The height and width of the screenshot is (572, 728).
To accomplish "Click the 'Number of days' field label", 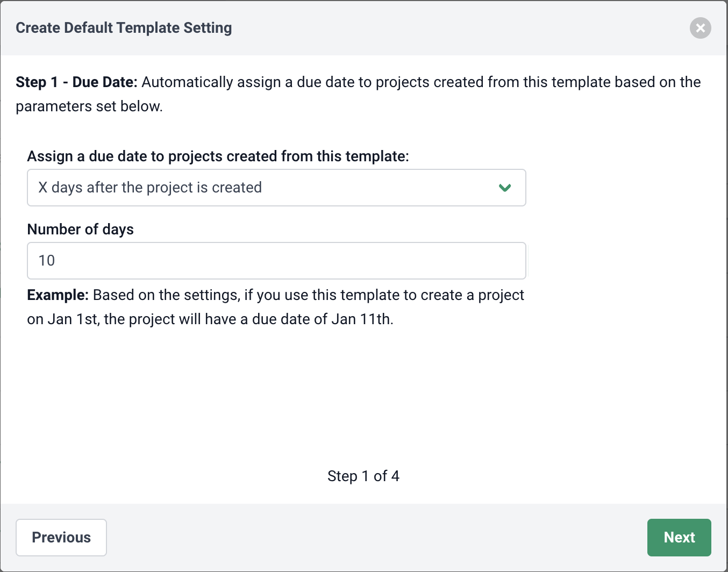I will tap(81, 230).
